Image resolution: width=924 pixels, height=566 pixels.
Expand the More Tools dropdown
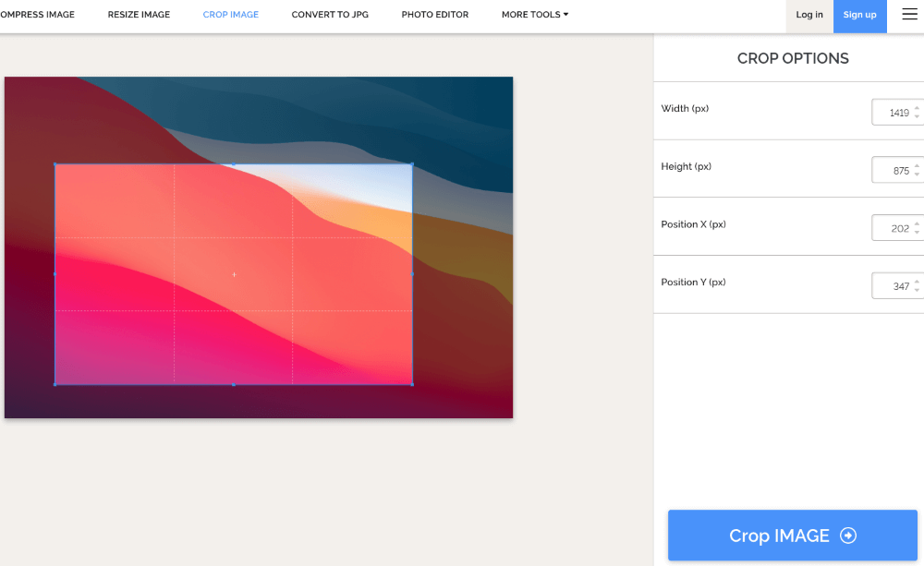point(534,14)
